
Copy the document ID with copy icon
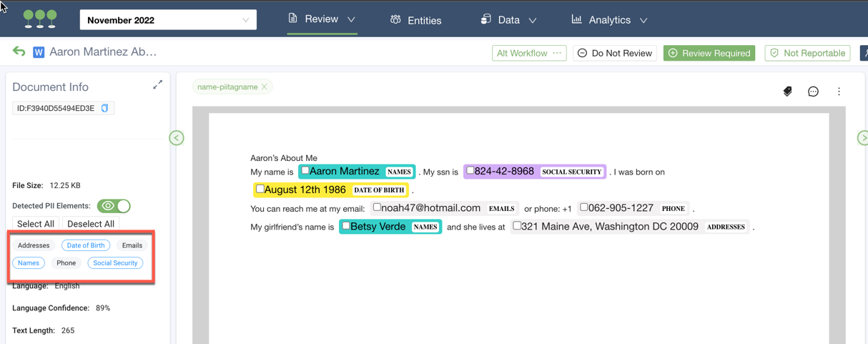[x=105, y=109]
